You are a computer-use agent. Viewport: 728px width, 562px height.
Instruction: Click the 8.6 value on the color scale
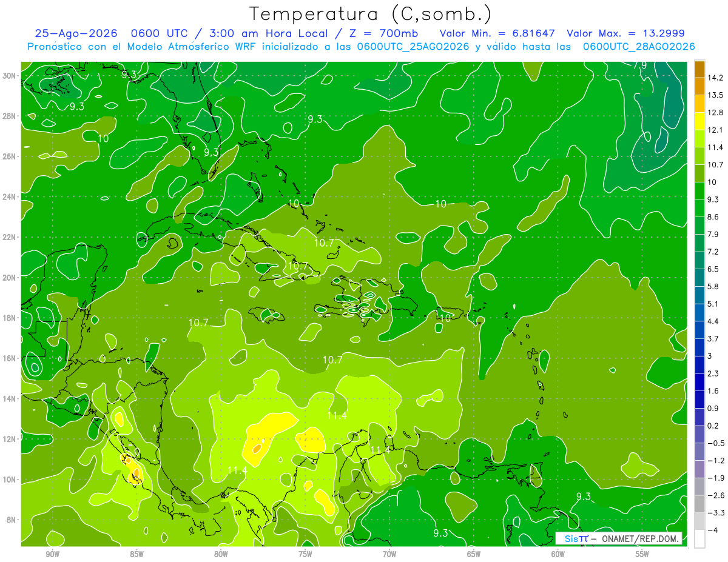click(x=713, y=217)
